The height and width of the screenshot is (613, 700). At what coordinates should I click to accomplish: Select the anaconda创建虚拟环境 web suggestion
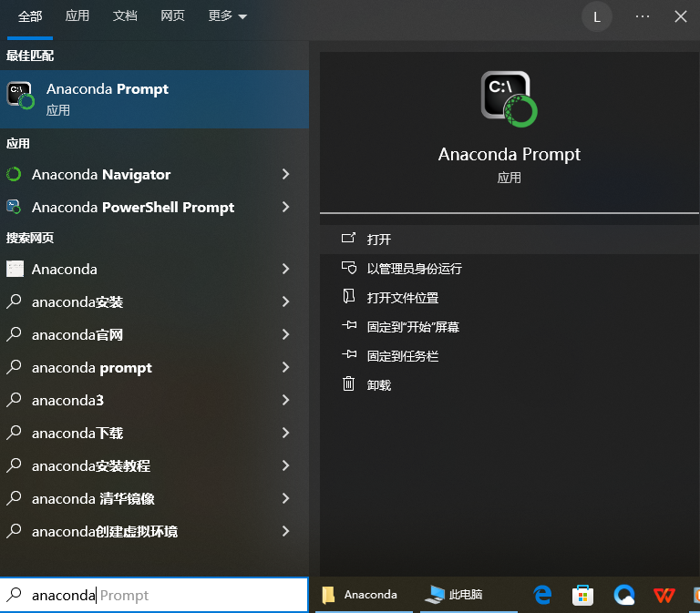coord(154,531)
